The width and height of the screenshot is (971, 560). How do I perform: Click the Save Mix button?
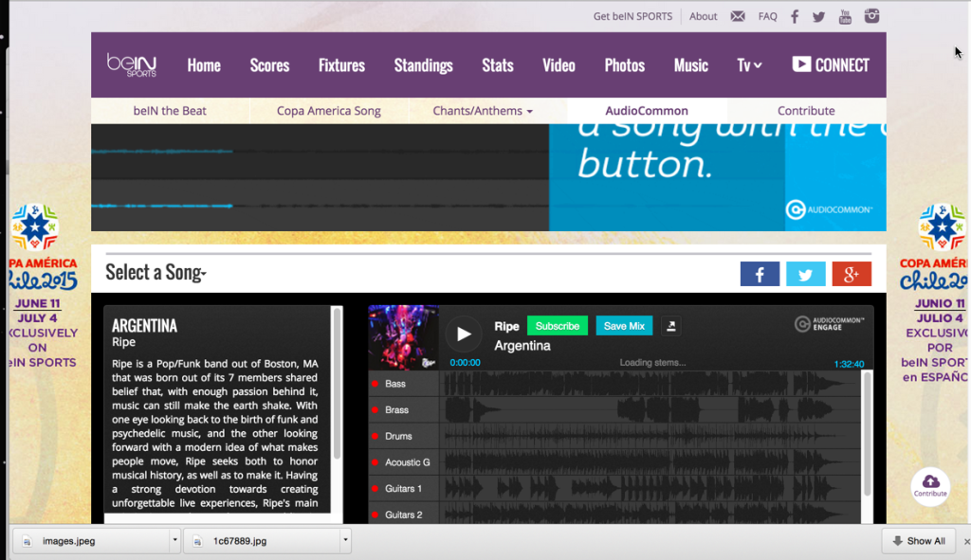624,326
